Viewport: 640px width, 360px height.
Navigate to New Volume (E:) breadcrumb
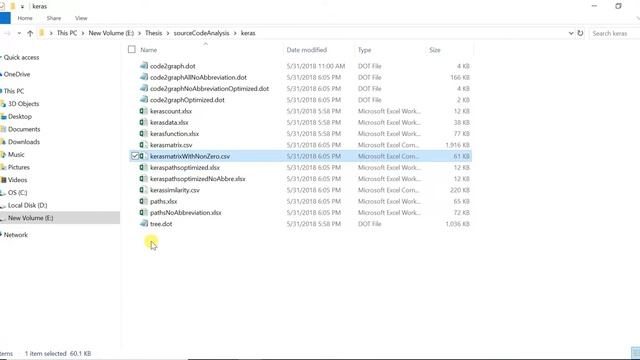(x=111, y=33)
